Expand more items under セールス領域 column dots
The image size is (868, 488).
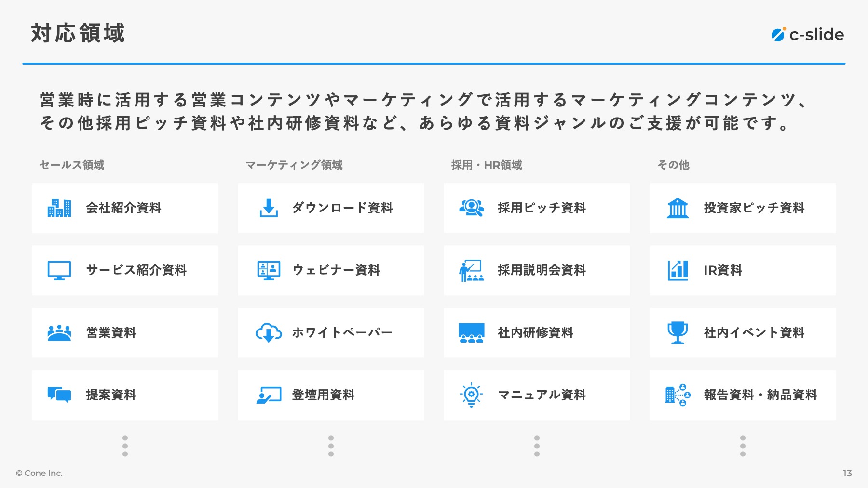125,446
